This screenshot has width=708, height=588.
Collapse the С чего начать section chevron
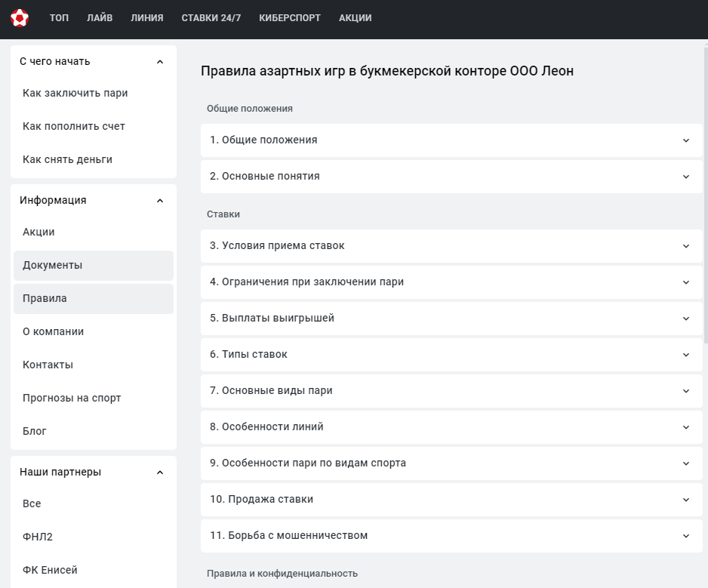click(x=160, y=62)
